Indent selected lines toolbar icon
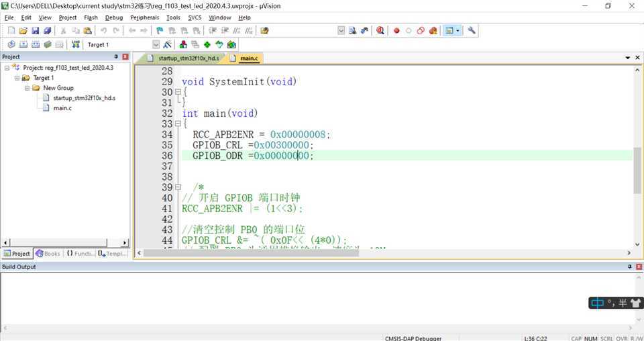The image size is (644, 341). coord(213,30)
